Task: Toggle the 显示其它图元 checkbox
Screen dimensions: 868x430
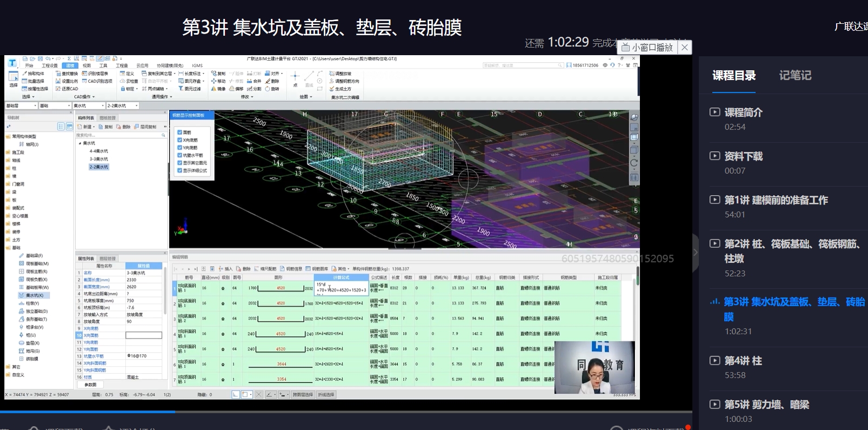Action: [180, 163]
